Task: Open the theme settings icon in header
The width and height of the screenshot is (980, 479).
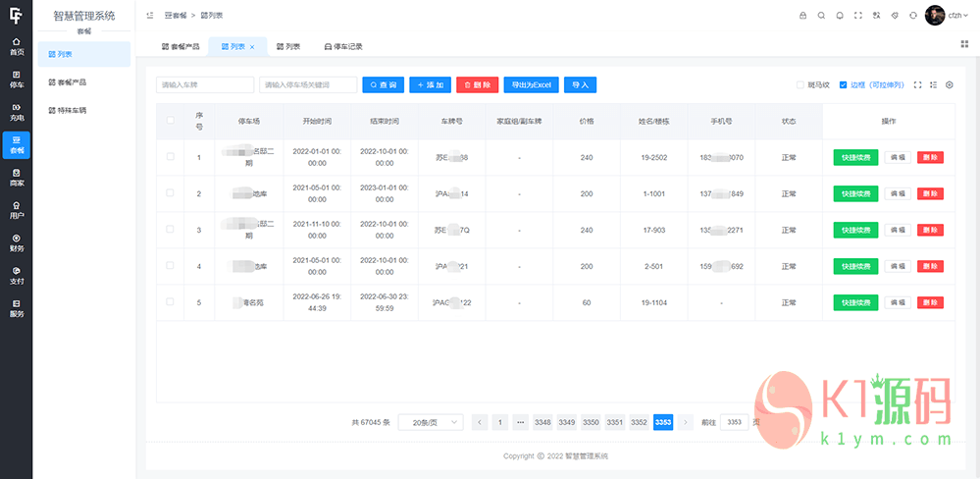Action: click(895, 16)
